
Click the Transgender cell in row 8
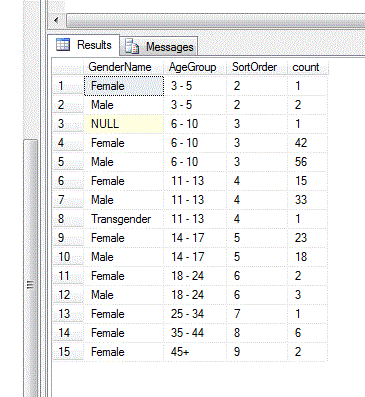(124, 219)
